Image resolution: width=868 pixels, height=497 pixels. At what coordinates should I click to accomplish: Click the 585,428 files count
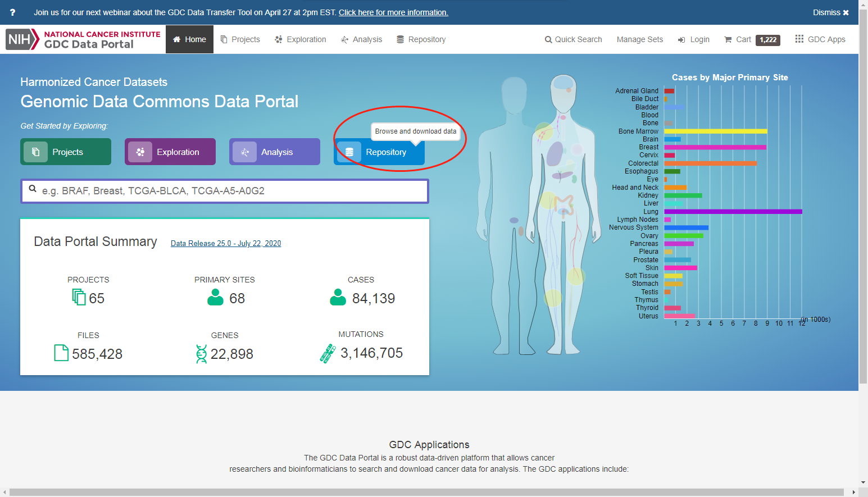click(97, 354)
